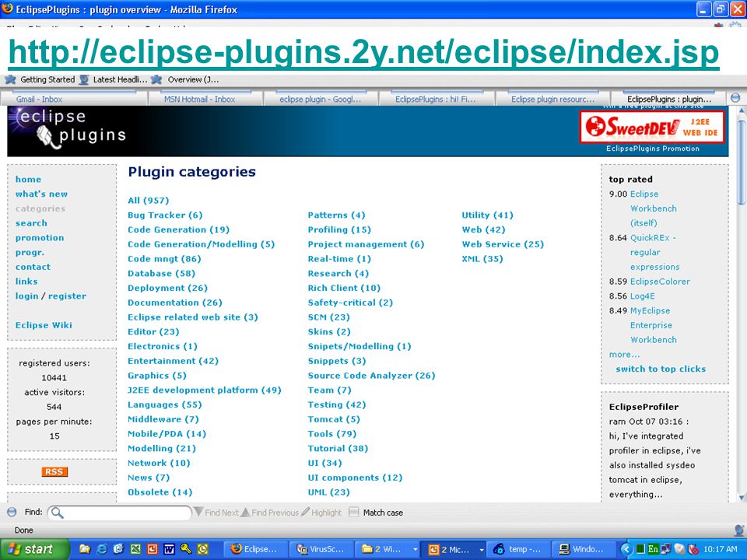Open the Tools (79) category
The image size is (747, 560).
coord(332,433)
